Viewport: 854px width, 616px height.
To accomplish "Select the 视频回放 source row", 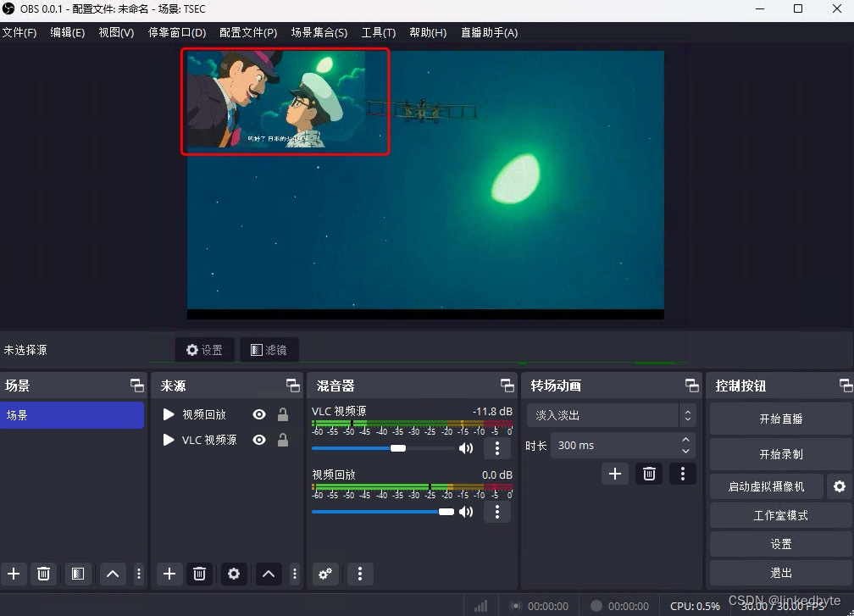I will 226,414.
